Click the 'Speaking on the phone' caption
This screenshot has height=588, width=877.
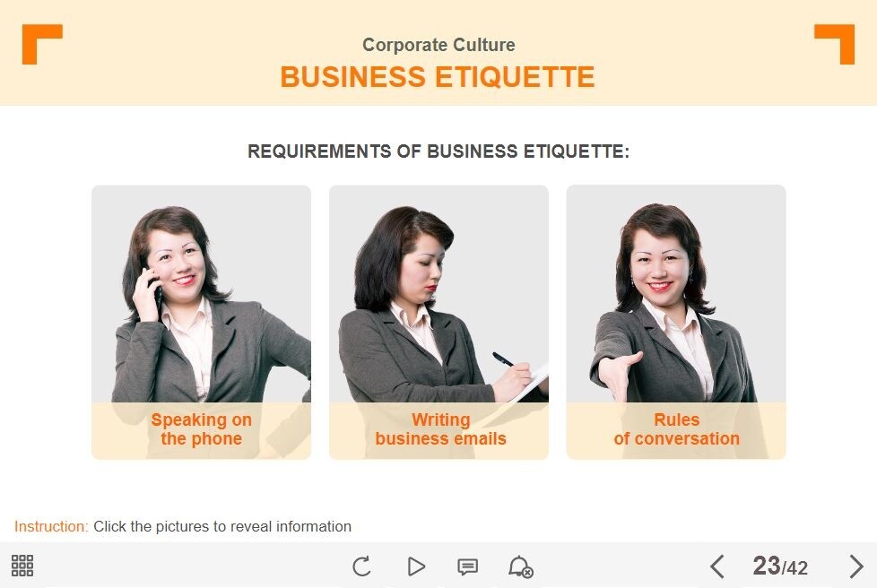[202, 429]
